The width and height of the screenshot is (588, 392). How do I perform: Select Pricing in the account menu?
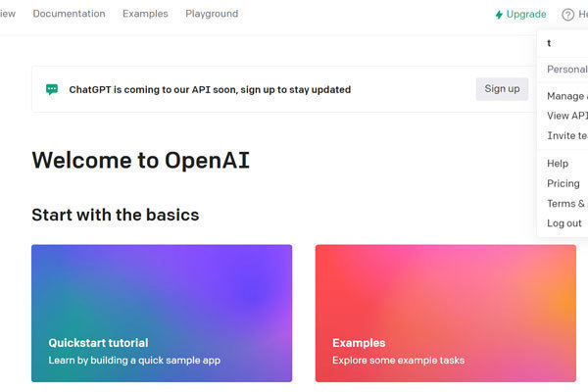tap(563, 183)
